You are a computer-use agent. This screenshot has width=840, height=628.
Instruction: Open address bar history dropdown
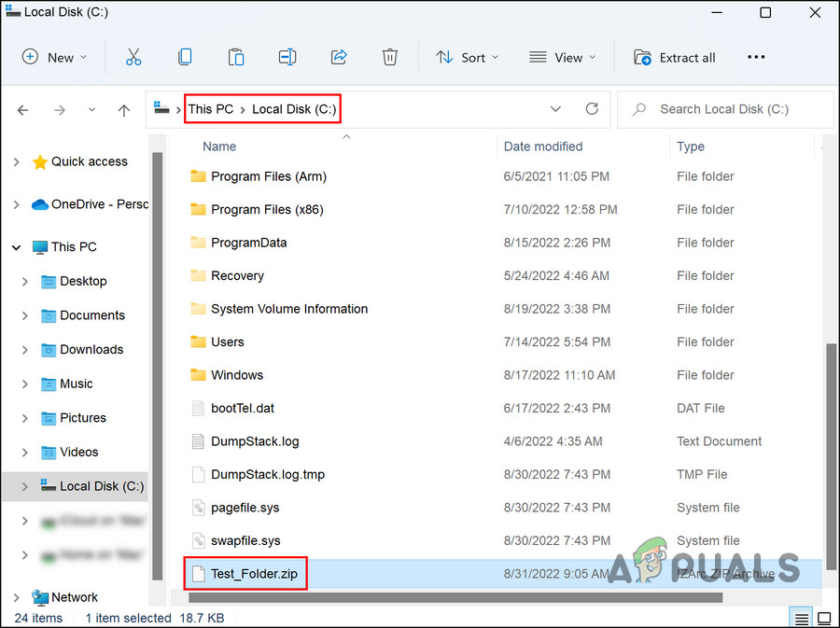pos(555,109)
